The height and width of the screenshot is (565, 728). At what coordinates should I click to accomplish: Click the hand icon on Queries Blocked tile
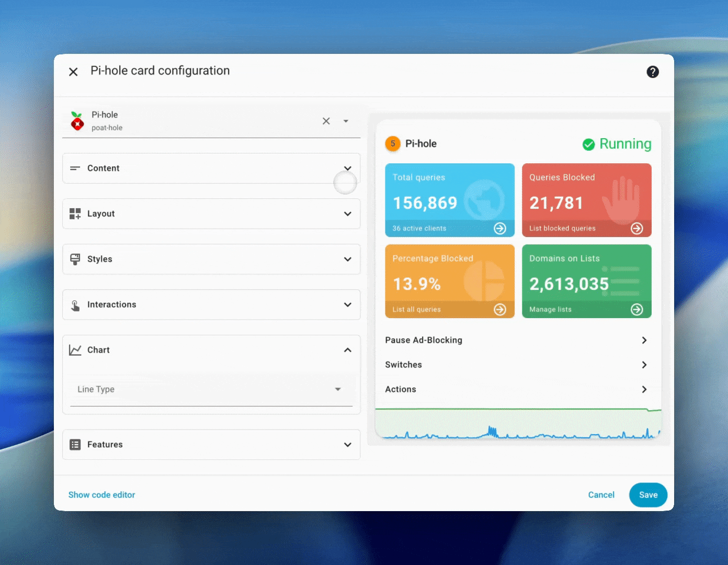pos(622,200)
